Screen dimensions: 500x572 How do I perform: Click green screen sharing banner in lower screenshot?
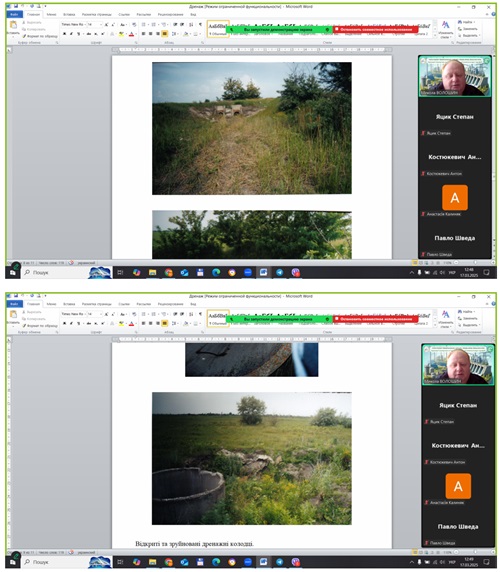pyautogui.click(x=279, y=319)
